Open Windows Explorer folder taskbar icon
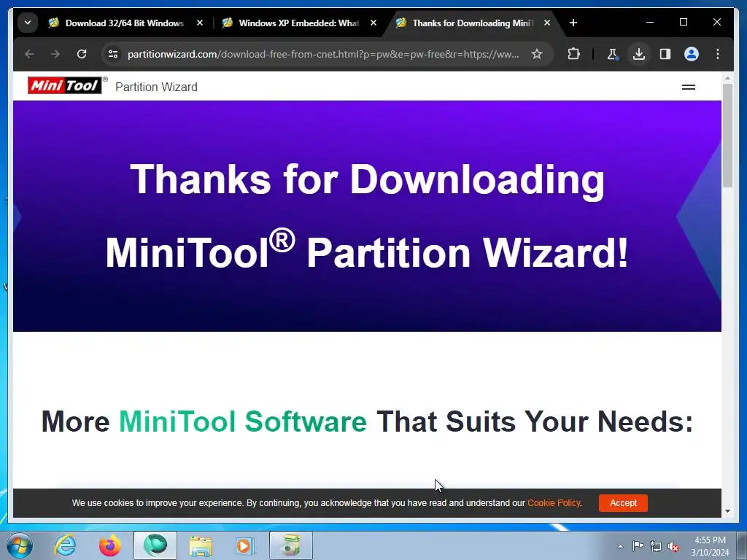Viewport: 747px width, 560px height. tap(201, 545)
